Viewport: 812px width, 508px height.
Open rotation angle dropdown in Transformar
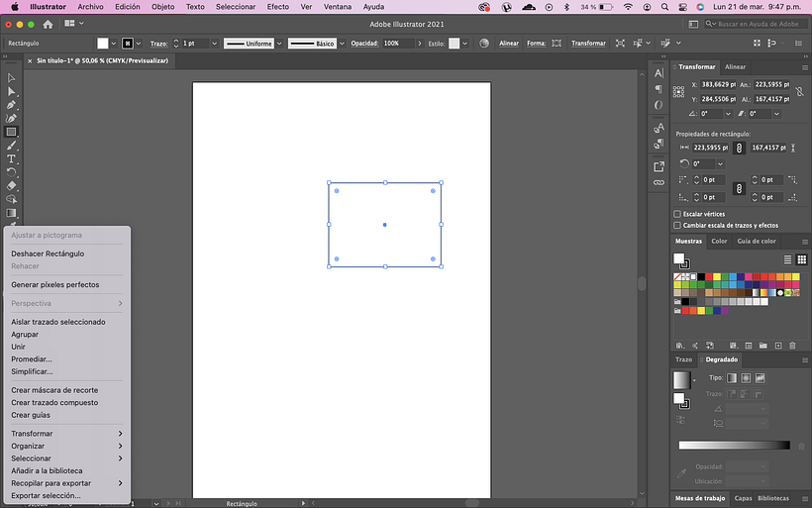728,114
